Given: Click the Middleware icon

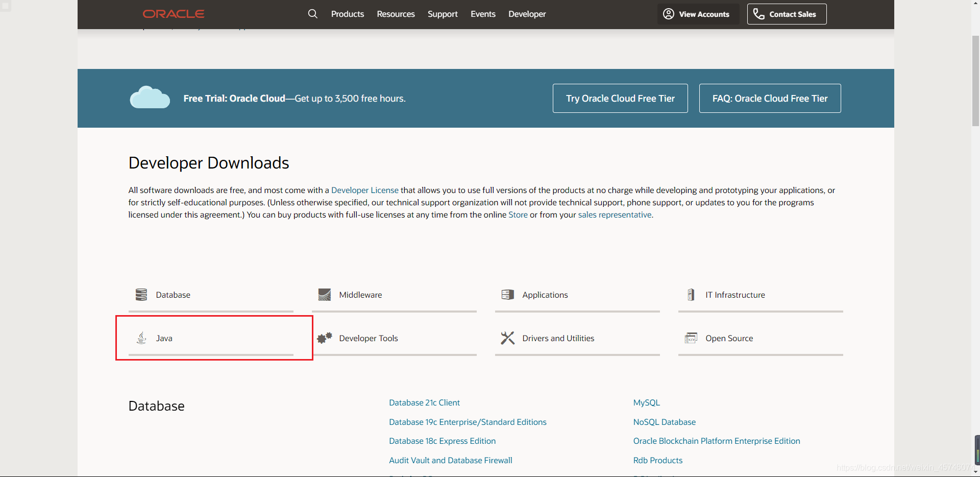Looking at the screenshot, I should pos(325,295).
